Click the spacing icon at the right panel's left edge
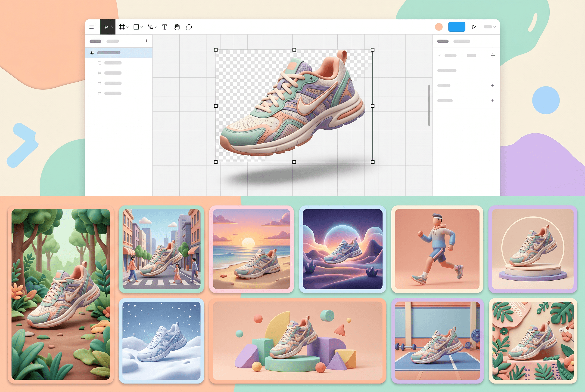 point(439,55)
